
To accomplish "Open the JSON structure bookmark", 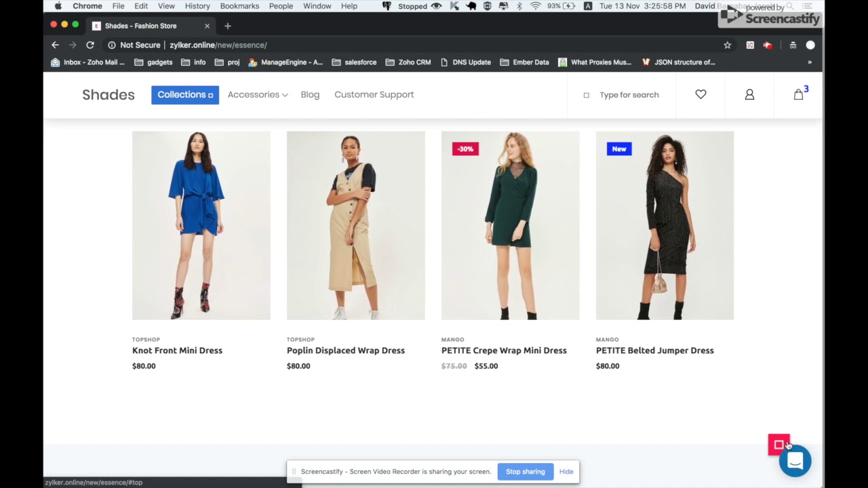I will pos(678,62).
